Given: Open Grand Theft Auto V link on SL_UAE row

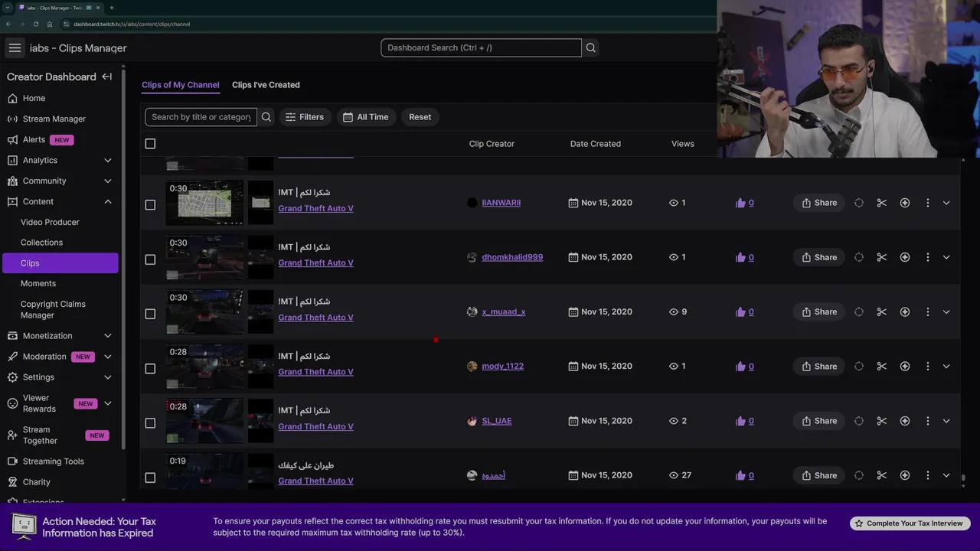Looking at the screenshot, I should [315, 426].
